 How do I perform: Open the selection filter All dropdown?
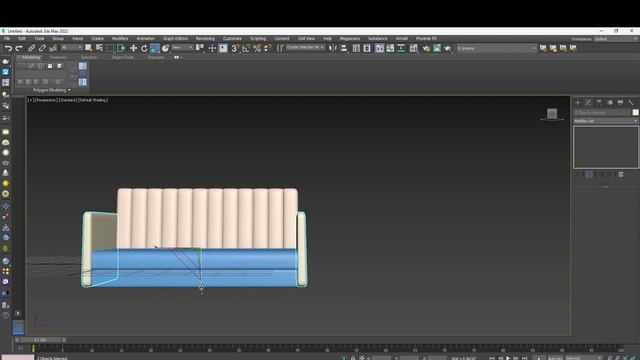click(71, 48)
